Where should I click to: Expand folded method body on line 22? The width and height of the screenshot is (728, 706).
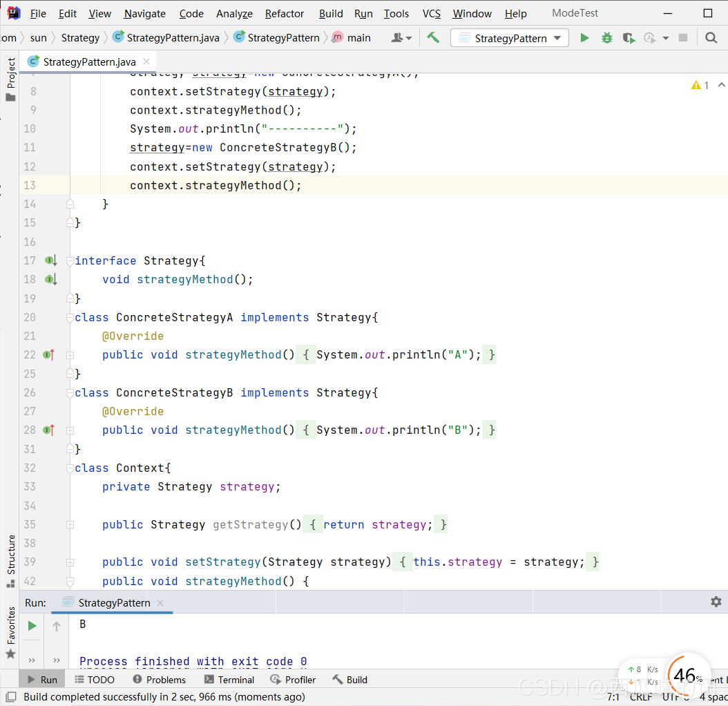[70, 355]
